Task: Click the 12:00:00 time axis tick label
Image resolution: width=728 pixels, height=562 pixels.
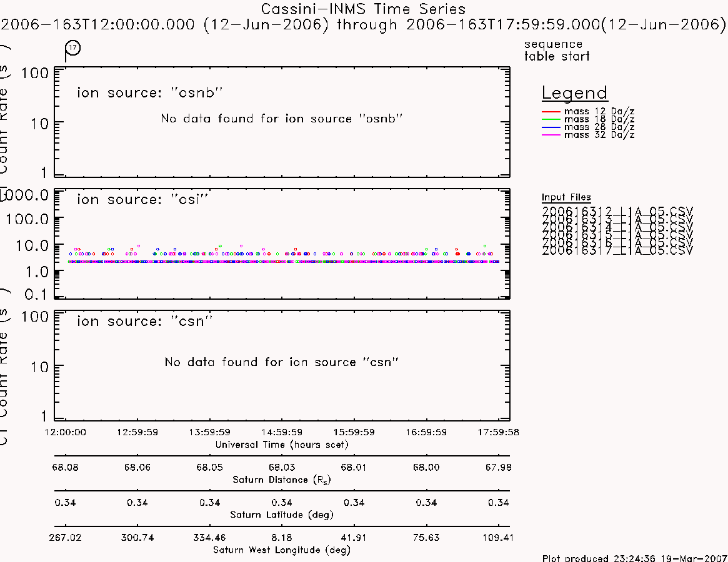Action: tap(66, 432)
